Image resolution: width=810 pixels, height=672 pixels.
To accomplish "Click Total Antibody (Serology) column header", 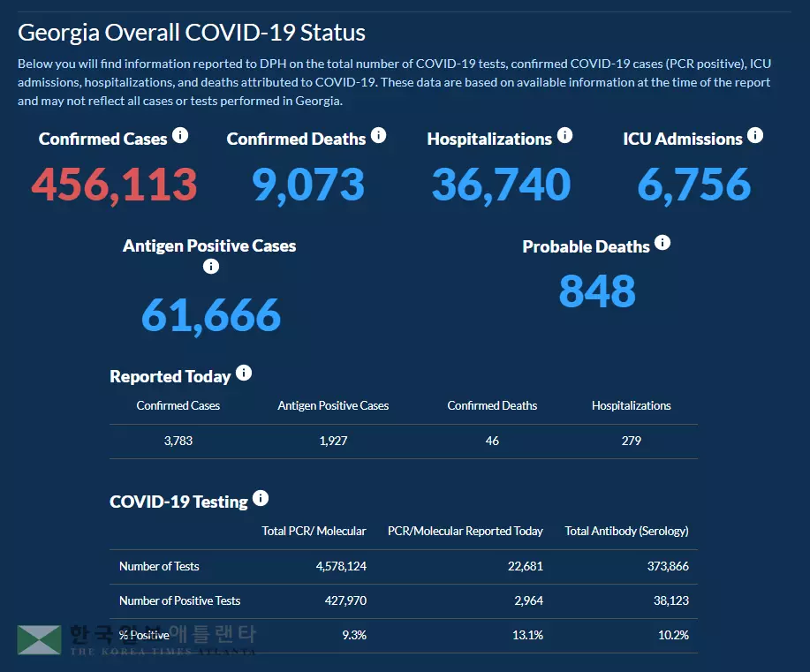I will (626, 531).
